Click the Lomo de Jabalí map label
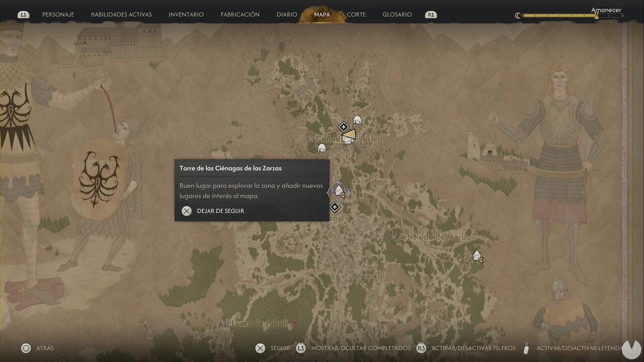This screenshot has width=644, height=362. coord(259,323)
